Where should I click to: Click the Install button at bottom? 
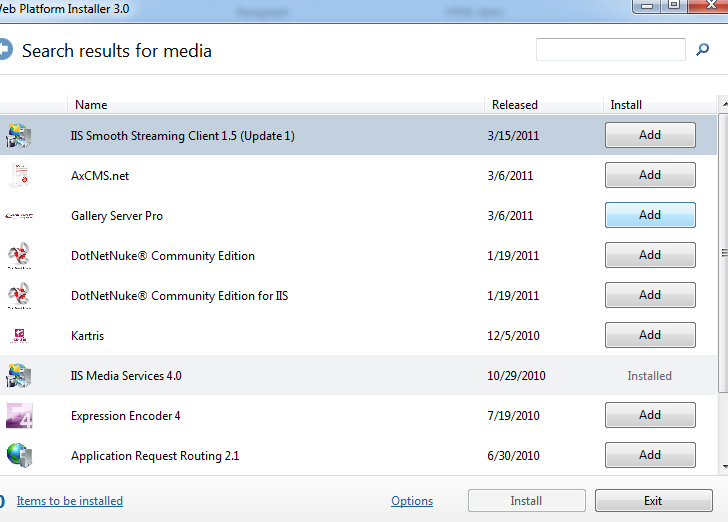click(x=526, y=501)
